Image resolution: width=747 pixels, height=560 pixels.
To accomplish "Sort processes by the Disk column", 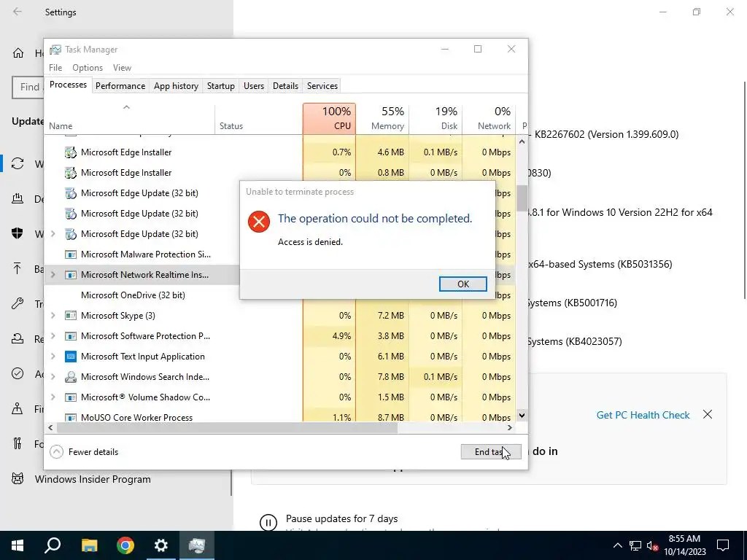I will coord(436,119).
